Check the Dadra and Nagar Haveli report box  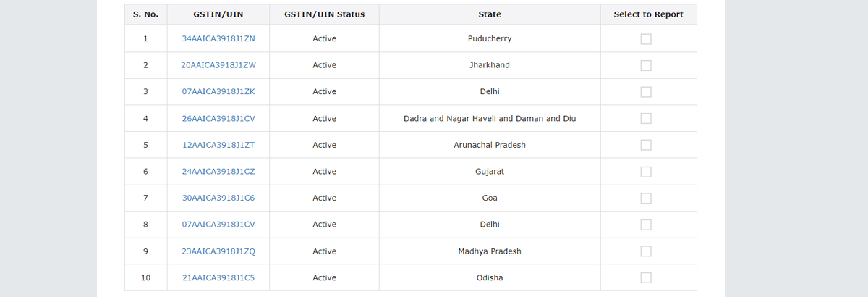click(646, 118)
